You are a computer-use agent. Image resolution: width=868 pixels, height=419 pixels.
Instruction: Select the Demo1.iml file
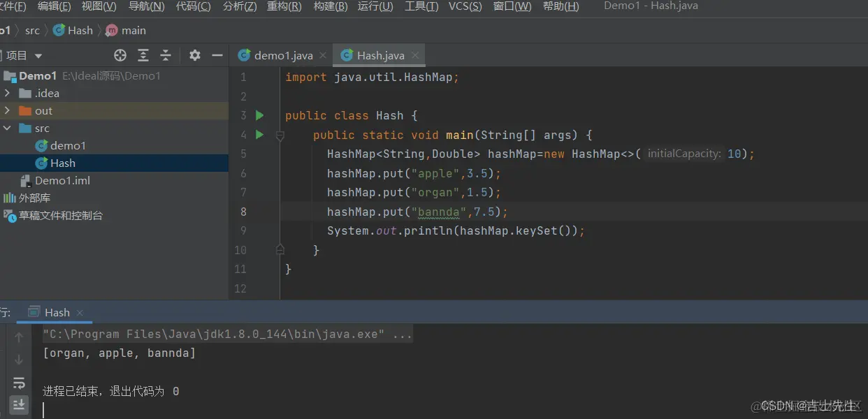click(62, 181)
